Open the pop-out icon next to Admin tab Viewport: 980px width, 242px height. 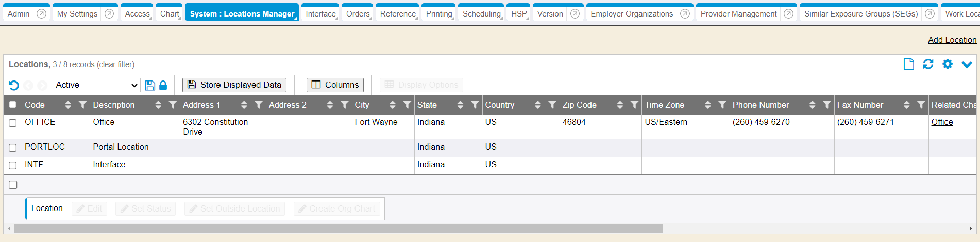coord(42,14)
